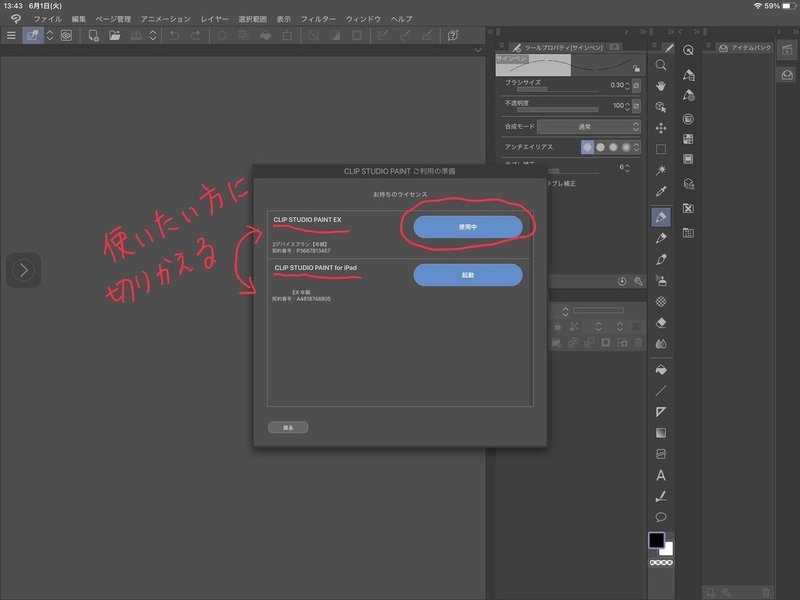Select fourth anti-aliasing option (strong)
This screenshot has height=600, width=800.
[626, 147]
